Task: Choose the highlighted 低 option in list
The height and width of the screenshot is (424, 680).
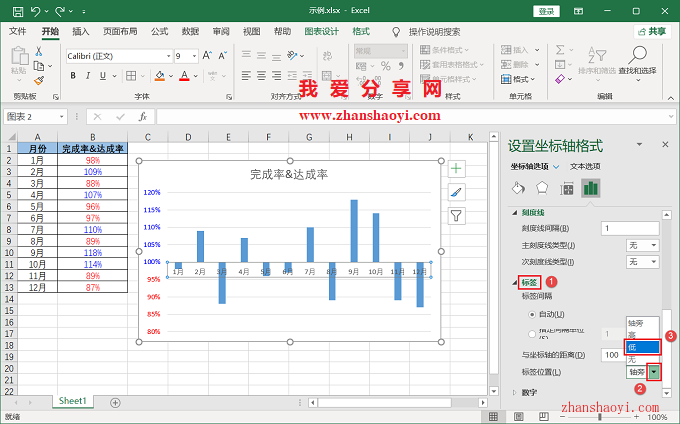Action: click(643, 347)
